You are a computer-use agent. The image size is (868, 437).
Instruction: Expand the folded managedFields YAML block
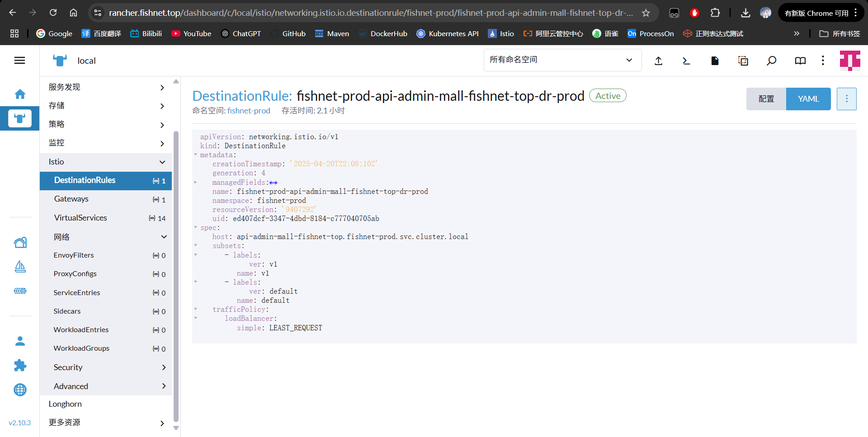pos(274,183)
